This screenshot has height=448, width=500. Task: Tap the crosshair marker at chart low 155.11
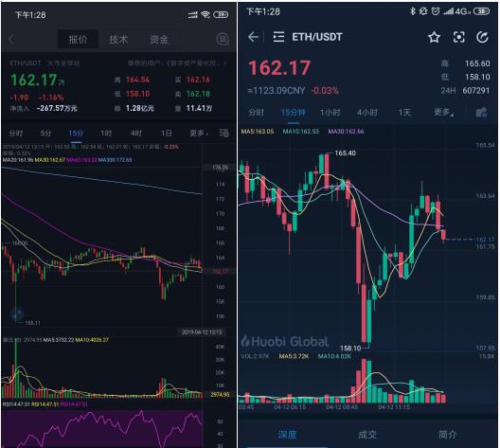[x=17, y=314]
